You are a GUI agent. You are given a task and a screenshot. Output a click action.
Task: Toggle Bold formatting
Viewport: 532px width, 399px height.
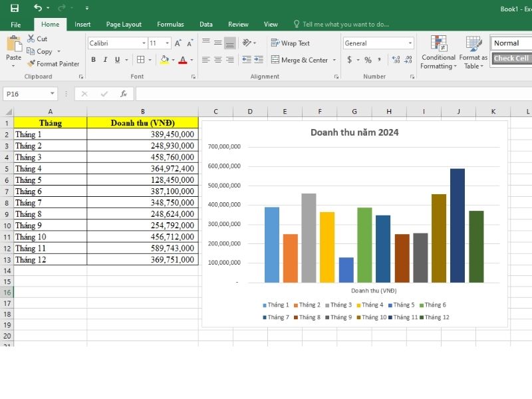[x=94, y=60]
